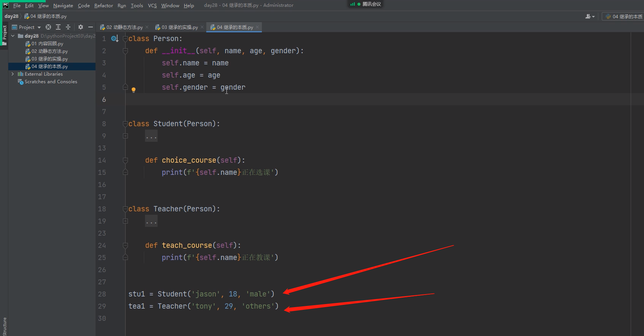The height and width of the screenshot is (336, 644).
Task: Collapse all items in Project panel
Action: pos(68,27)
